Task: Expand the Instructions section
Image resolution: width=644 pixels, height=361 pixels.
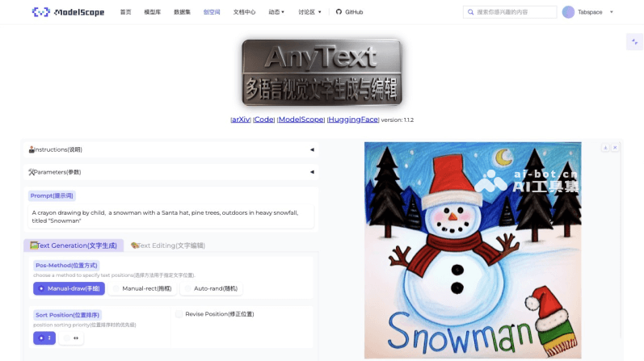Action: pos(312,149)
